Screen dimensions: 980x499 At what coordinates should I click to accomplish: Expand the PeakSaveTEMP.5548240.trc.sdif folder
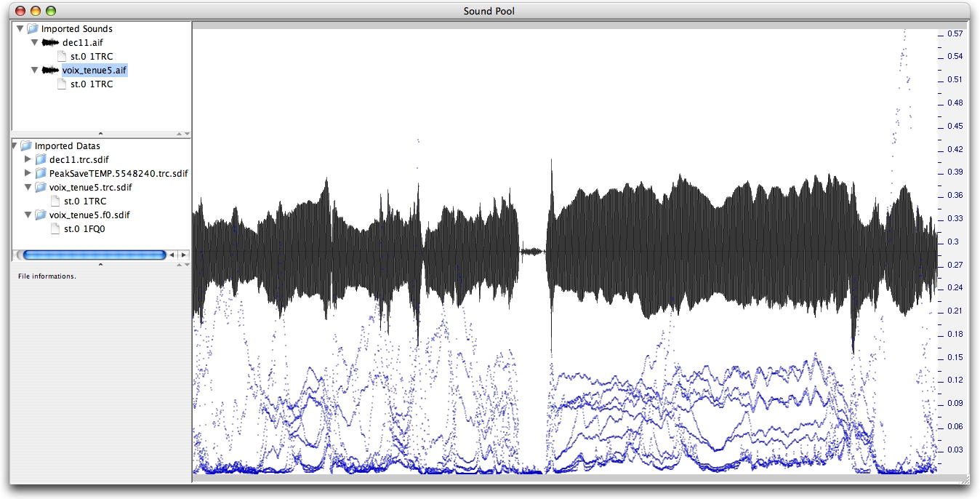pyautogui.click(x=28, y=174)
